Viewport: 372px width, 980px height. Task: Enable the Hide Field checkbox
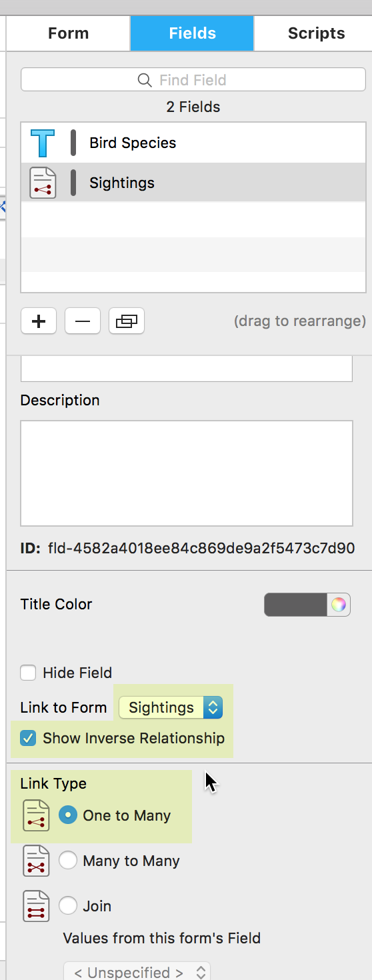(x=28, y=673)
